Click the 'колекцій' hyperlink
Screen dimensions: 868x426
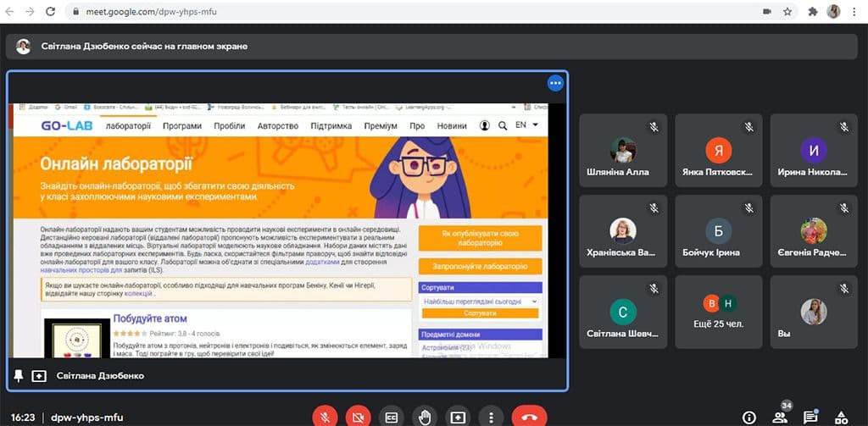pos(138,294)
